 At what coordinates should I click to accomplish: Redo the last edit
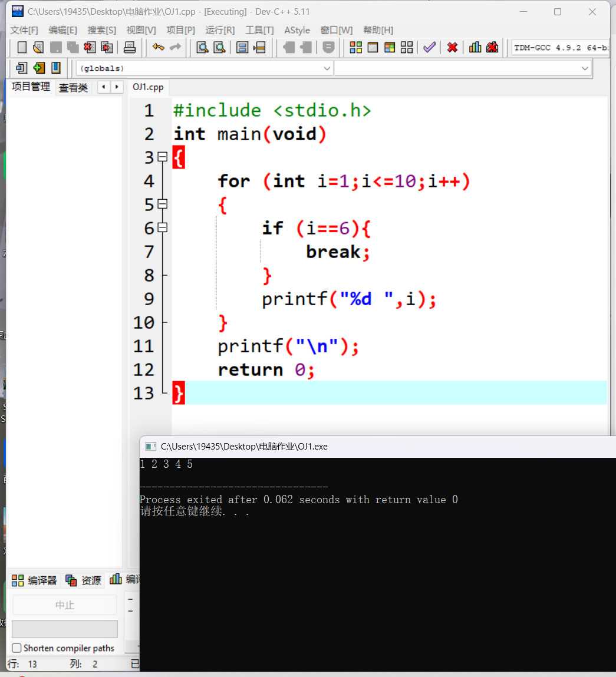[176, 48]
